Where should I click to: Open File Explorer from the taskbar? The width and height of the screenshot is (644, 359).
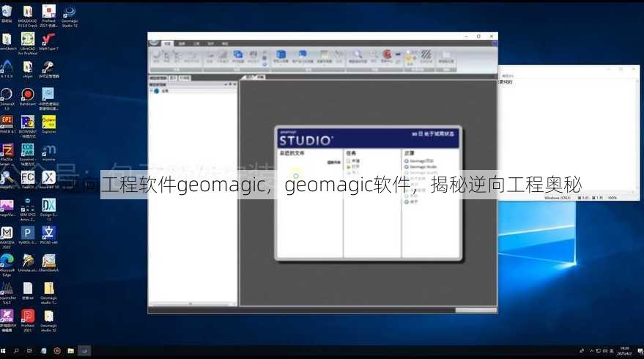[x=70, y=351]
